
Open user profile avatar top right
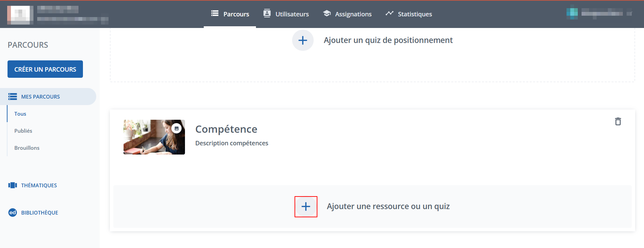[572, 14]
